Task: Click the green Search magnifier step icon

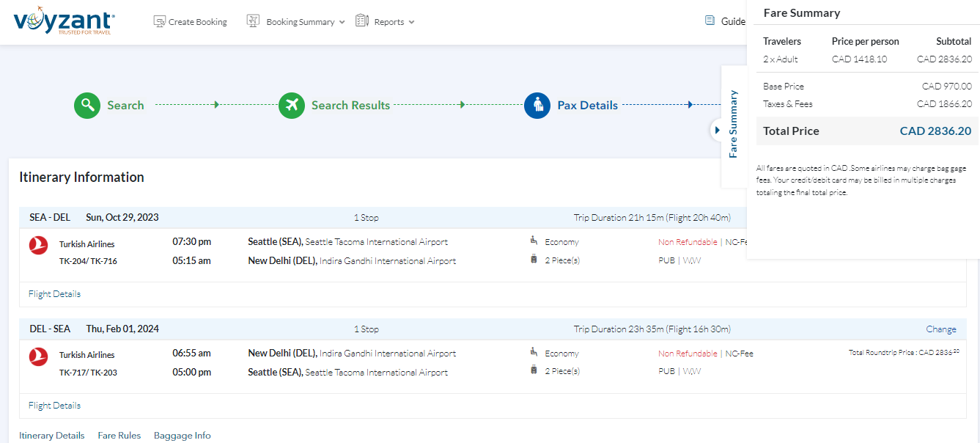Action: (87, 105)
